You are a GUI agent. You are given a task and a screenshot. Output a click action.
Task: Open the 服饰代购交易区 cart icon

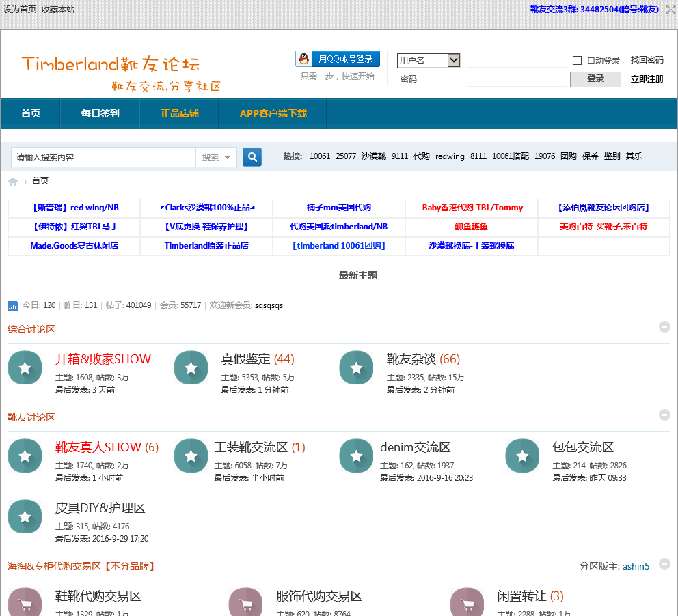coord(245,602)
